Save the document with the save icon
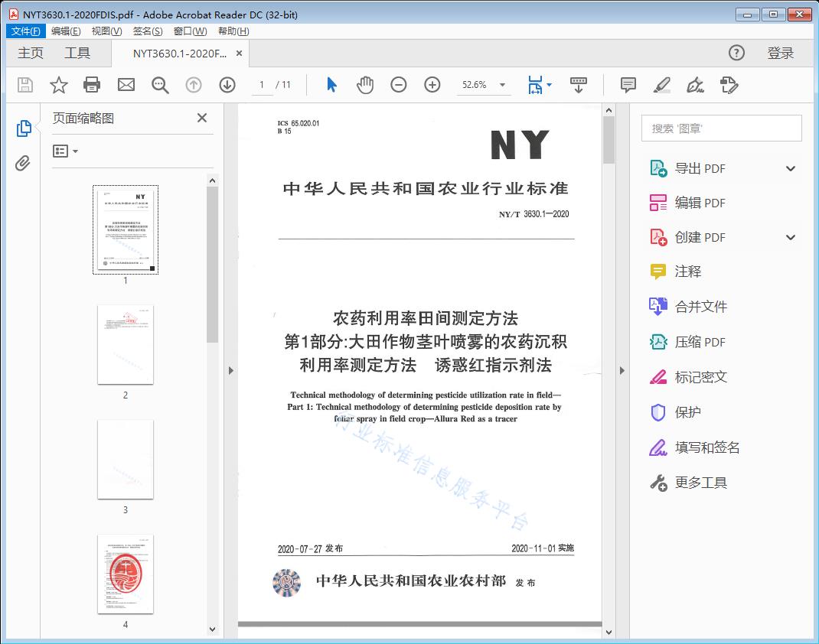The image size is (819, 644). (x=24, y=85)
